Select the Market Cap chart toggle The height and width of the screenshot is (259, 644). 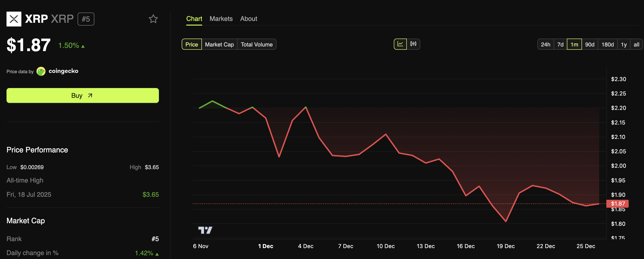[x=219, y=45]
